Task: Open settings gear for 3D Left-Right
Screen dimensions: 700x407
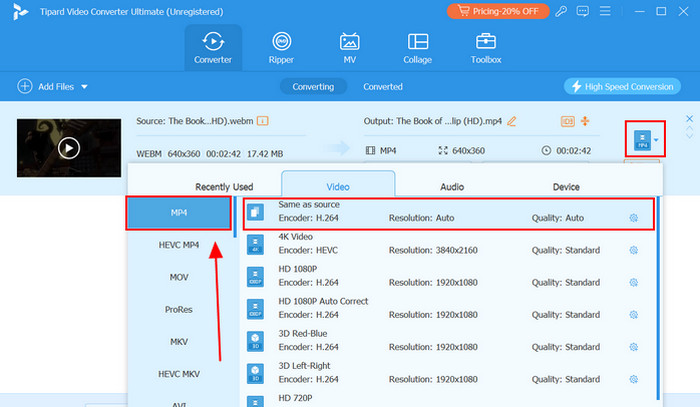Action: tap(633, 379)
